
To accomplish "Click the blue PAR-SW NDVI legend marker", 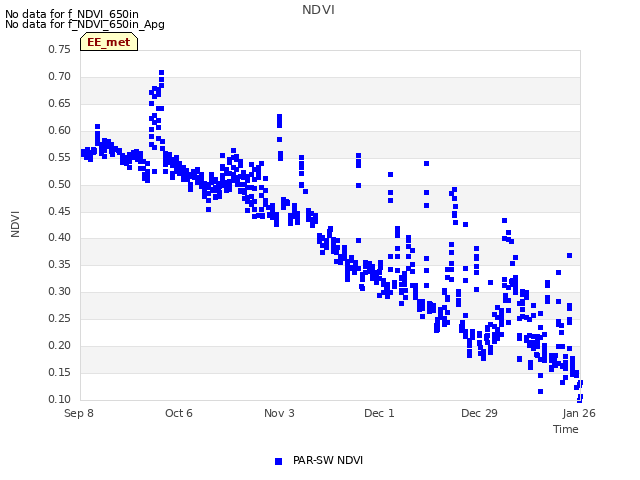I will tap(278, 461).
